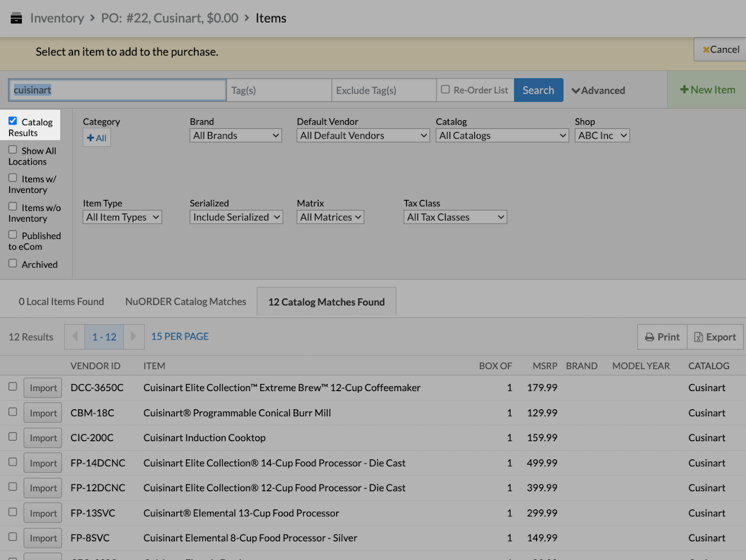Viewport: 746px width, 560px height.
Task: Click the Print icon above results
Action: click(649, 337)
